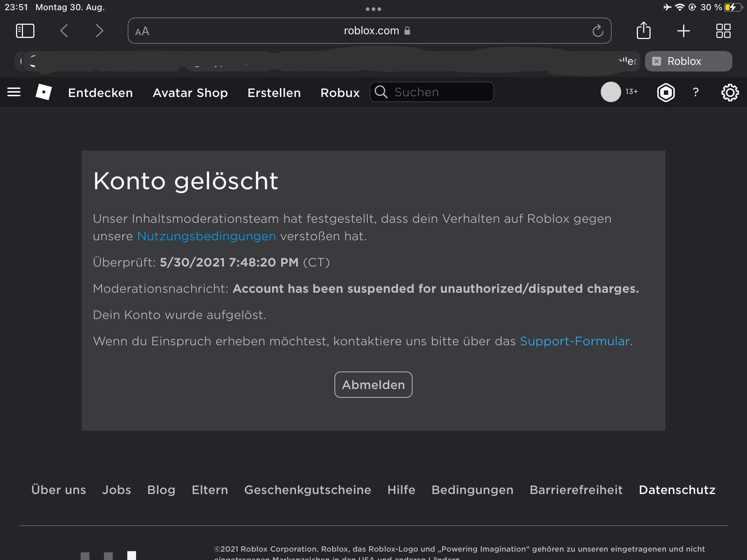Screen dimensions: 747x560
Task: Open the Support-Formular link
Action: pos(574,341)
